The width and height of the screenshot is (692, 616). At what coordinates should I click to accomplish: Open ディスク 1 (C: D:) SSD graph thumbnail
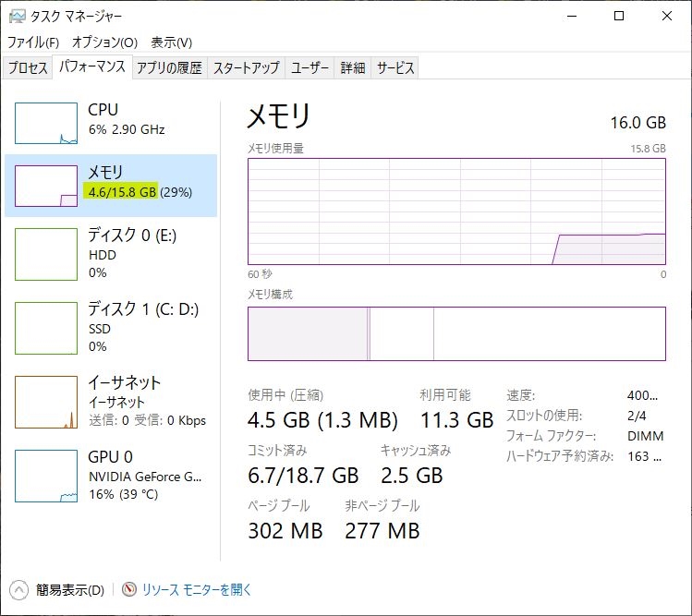46,328
